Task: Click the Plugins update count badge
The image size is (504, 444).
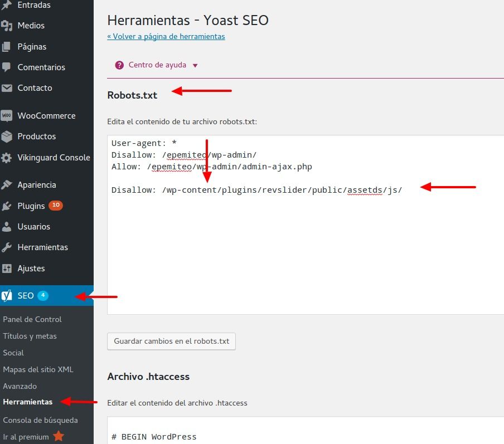Action: point(56,205)
